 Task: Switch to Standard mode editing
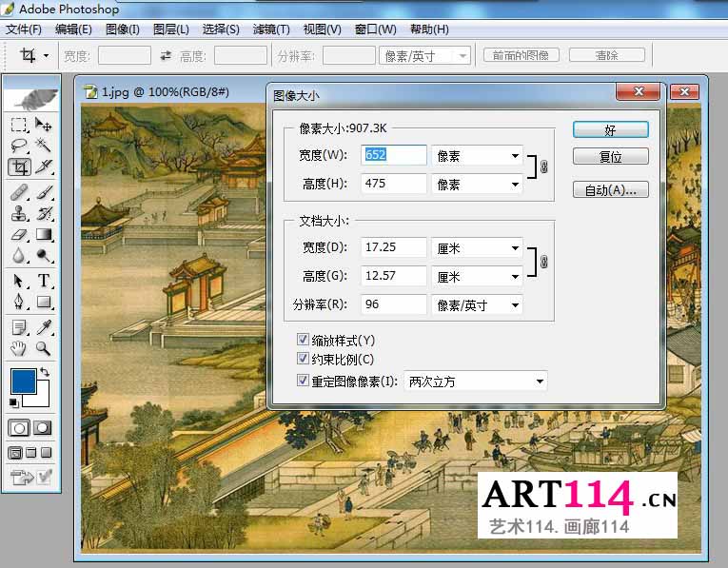pos(19,428)
